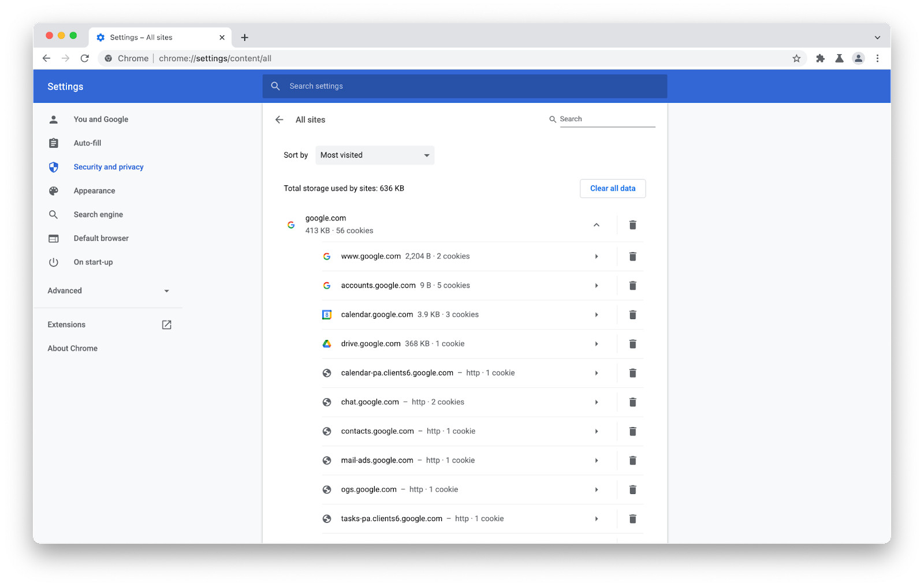
Task: Click the Settings title in header
Action: click(x=65, y=87)
